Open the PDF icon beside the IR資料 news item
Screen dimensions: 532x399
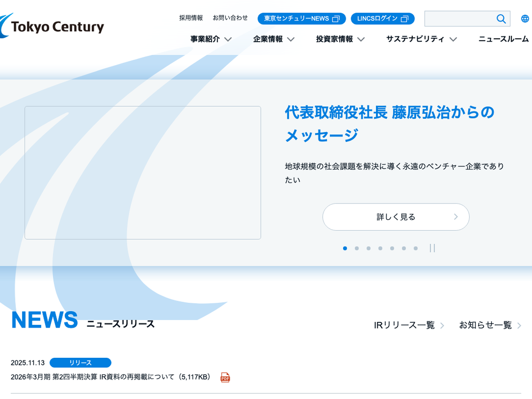pos(225,377)
